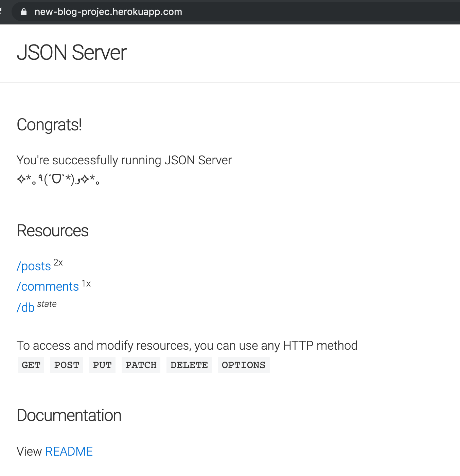
Task: Click the DELETE method label
Action: pos(189,365)
